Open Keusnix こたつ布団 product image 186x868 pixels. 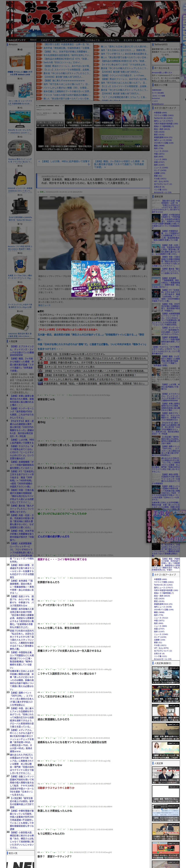pos(20,235)
